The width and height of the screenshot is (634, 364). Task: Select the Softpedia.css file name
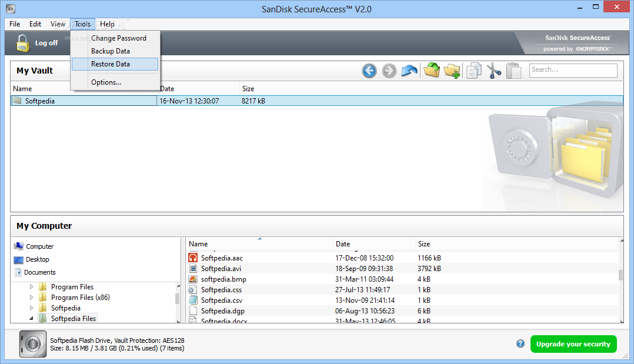[222, 289]
